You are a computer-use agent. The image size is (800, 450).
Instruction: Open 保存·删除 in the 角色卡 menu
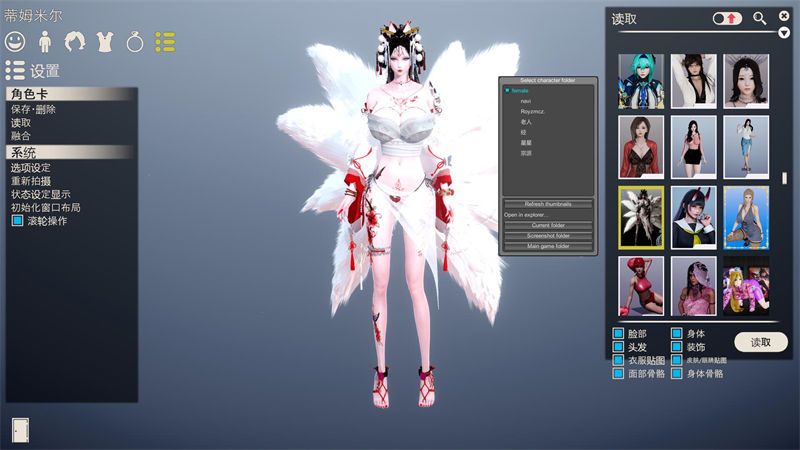pyautogui.click(x=34, y=110)
